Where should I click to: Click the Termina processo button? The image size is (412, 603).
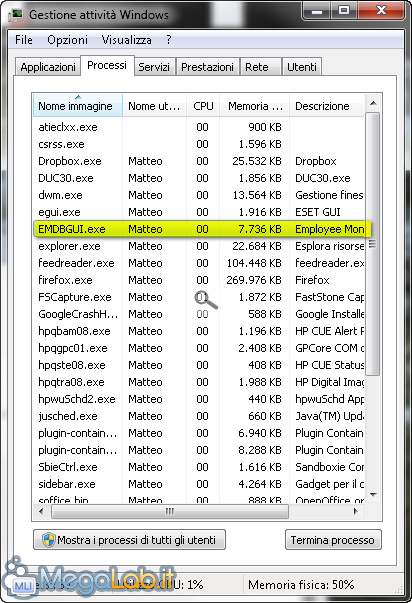point(333,540)
